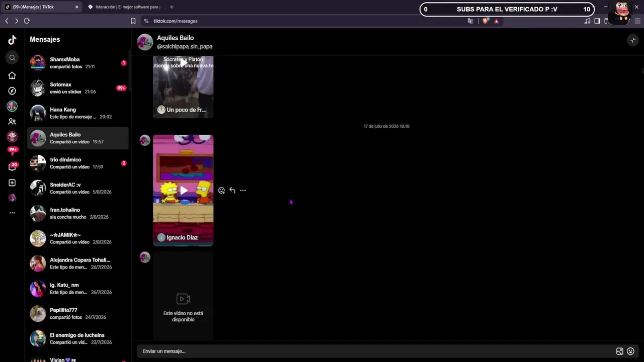Open the trío dinámico conversation

coord(78,163)
